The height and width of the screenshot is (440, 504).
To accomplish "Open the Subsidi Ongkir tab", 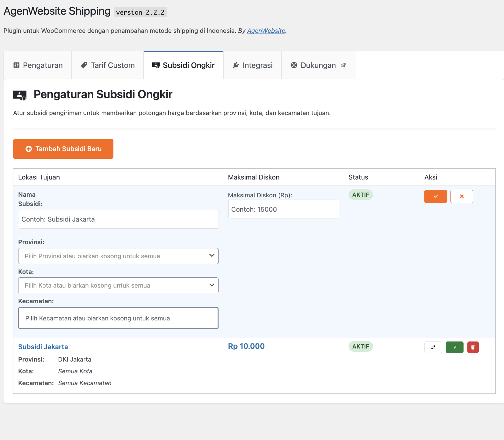I will pyautogui.click(x=184, y=65).
